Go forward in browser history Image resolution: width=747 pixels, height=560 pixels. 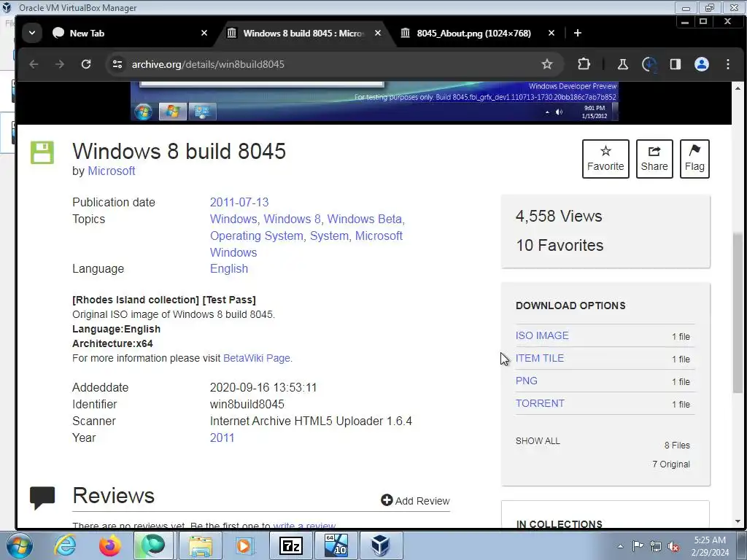click(x=60, y=64)
